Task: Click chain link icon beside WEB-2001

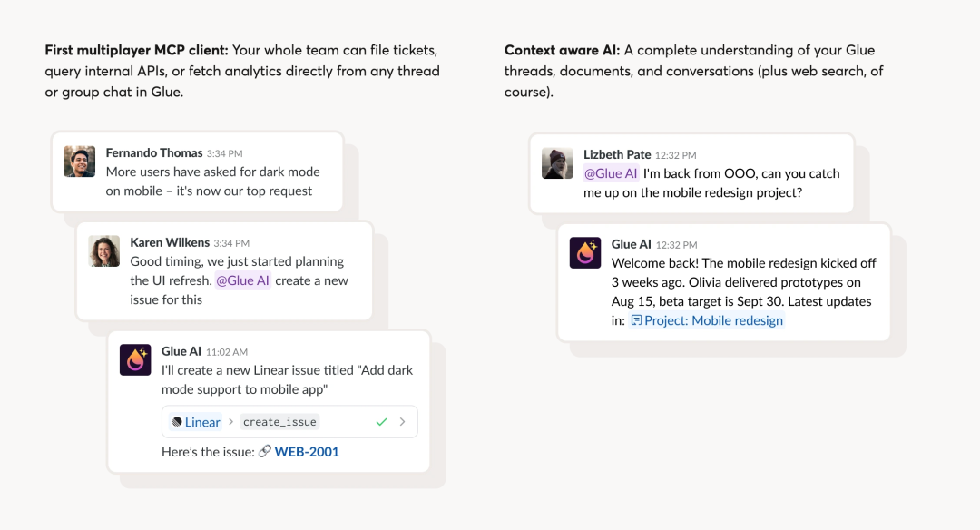Action: pos(265,451)
